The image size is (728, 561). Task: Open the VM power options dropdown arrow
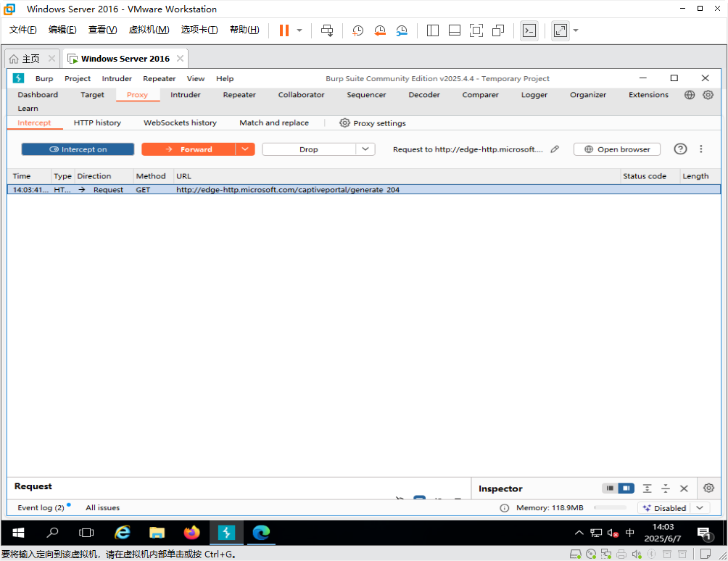[x=299, y=30]
